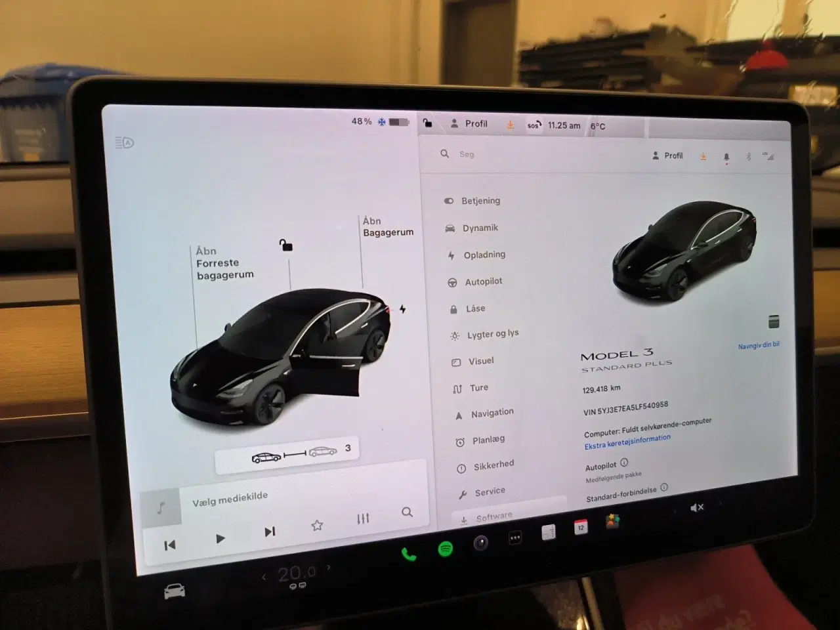Tap Åbn Forreste bagagerum to open frunk
This screenshot has height=630, width=840.
224,262
